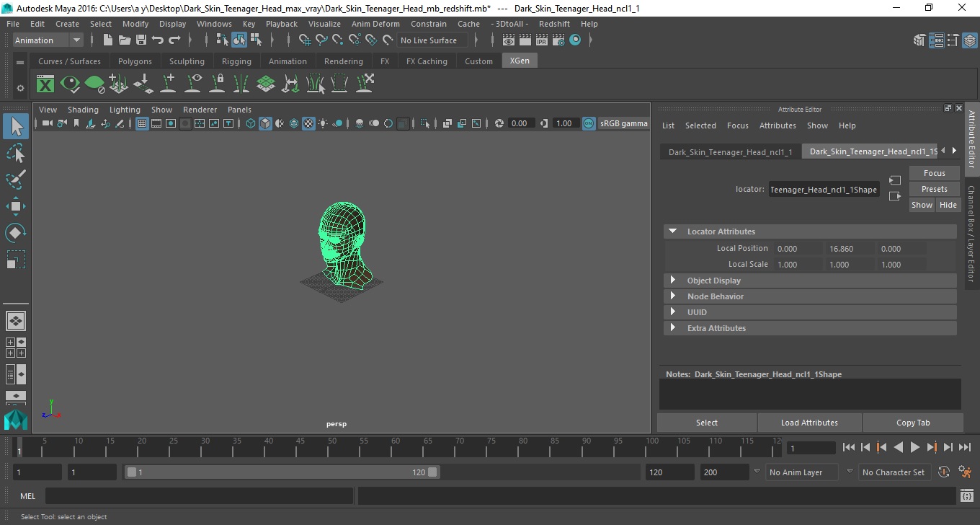Click frame 60 on the time slider
The image size is (980, 525).
(396, 446)
